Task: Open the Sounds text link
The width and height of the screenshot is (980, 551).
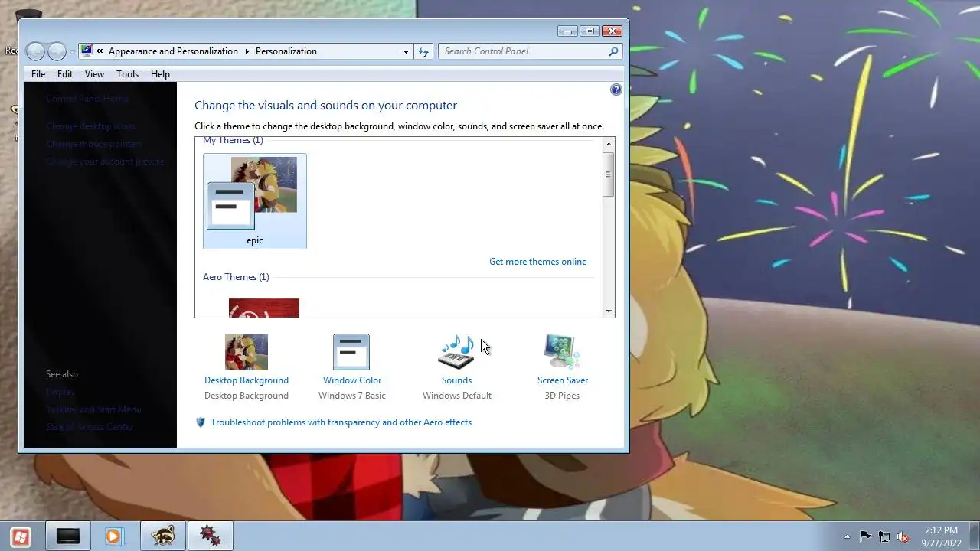Action: [456, 380]
